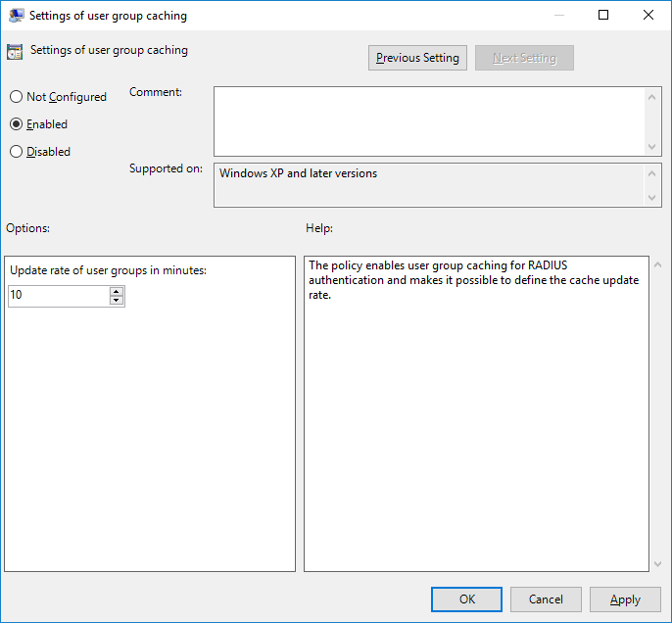
Task: Cancel the user group caching dialog
Action: [x=546, y=599]
